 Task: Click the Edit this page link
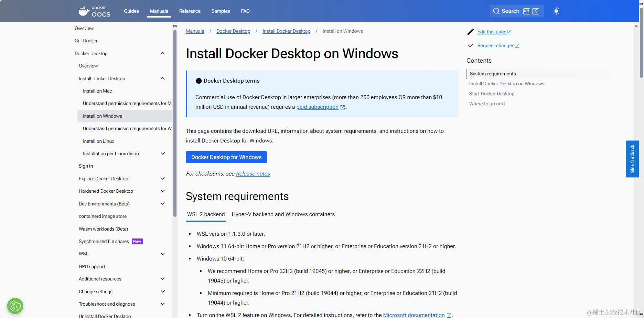coord(492,32)
